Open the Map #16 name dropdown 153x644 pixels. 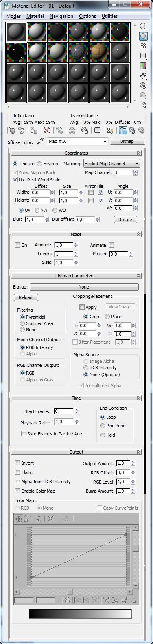(x=77, y=141)
